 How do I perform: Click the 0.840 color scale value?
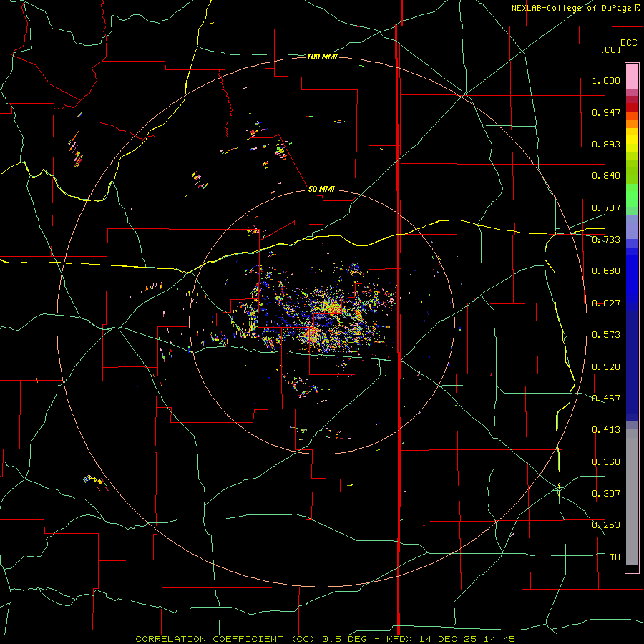pyautogui.click(x=606, y=176)
